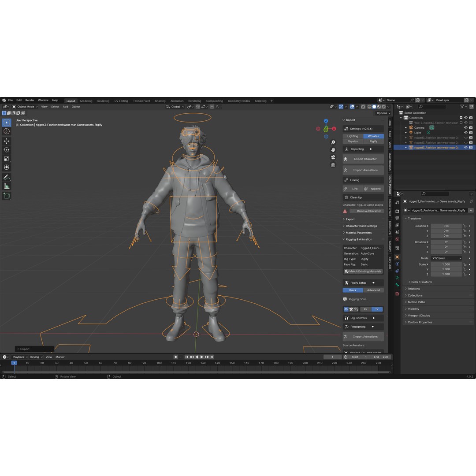Click the Rotation X value field

click(446, 242)
